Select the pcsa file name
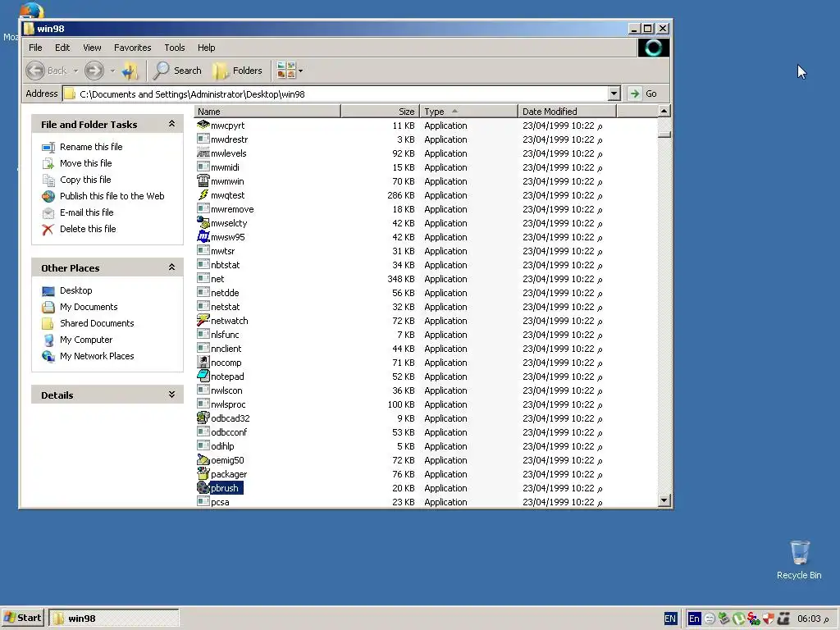 tap(220, 502)
